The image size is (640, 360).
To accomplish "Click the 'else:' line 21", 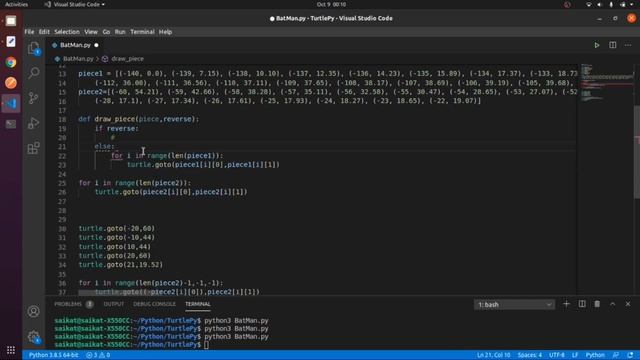I will click(x=104, y=147).
